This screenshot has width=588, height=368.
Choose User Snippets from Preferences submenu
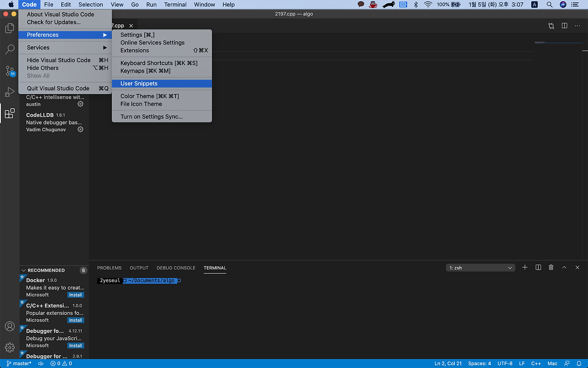point(162,83)
